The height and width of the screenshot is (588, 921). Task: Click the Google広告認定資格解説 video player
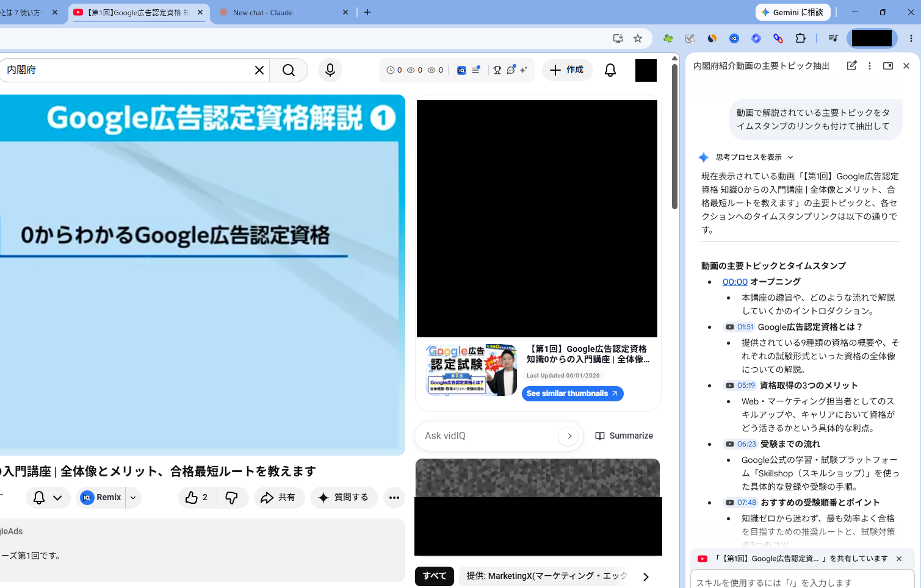(x=201, y=274)
